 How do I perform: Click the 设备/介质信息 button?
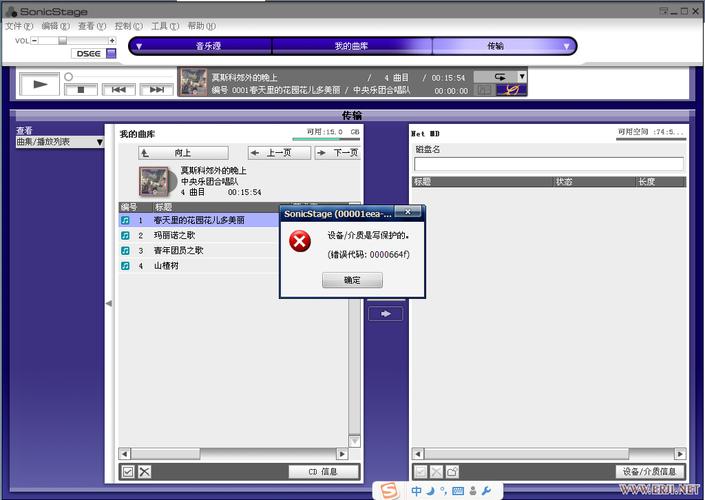point(650,472)
